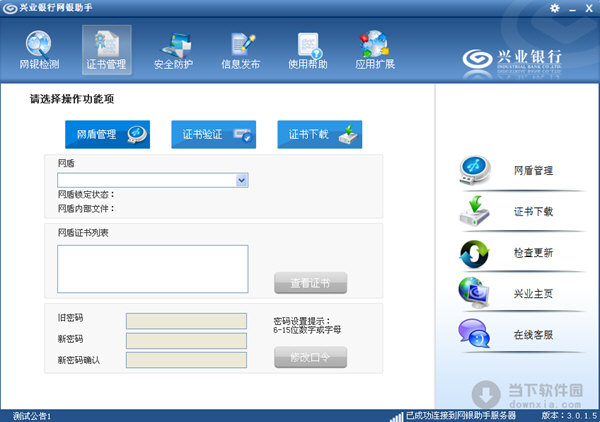Open the 安全防护 toolbar icon
600x422 pixels.
[x=173, y=50]
